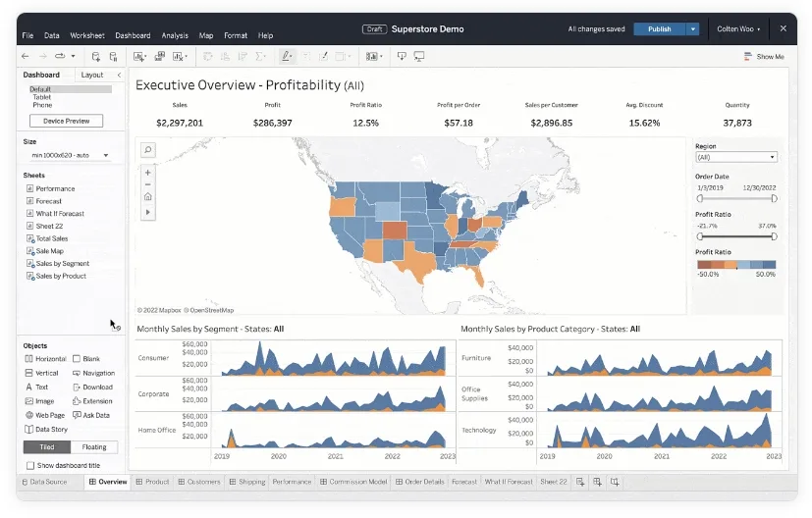Screen dimensions: 812x518
Task: Open the File menu
Action: coord(27,35)
